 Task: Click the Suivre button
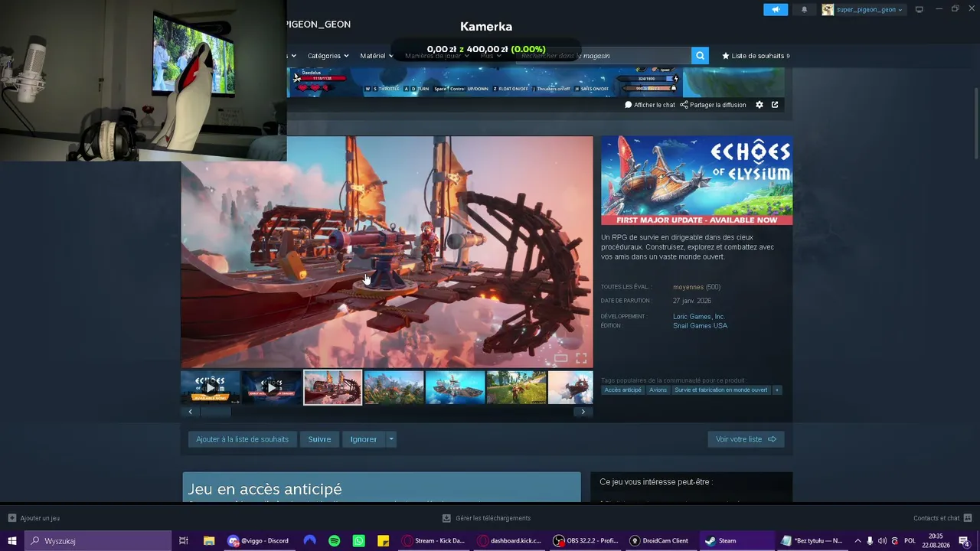(x=319, y=439)
